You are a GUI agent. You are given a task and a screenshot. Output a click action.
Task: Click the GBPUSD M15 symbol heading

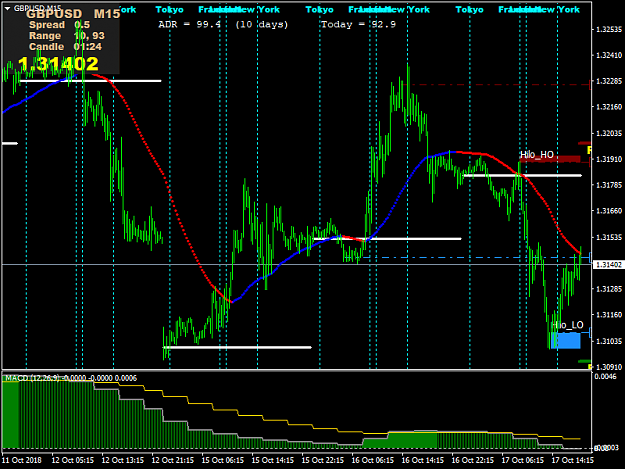[x=73, y=14]
